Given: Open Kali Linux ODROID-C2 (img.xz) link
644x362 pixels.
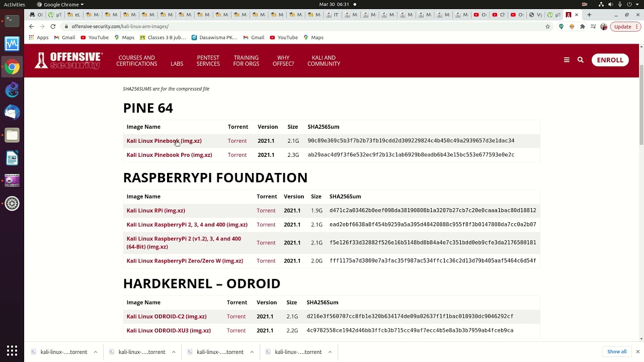Looking at the screenshot, I should click(167, 316).
